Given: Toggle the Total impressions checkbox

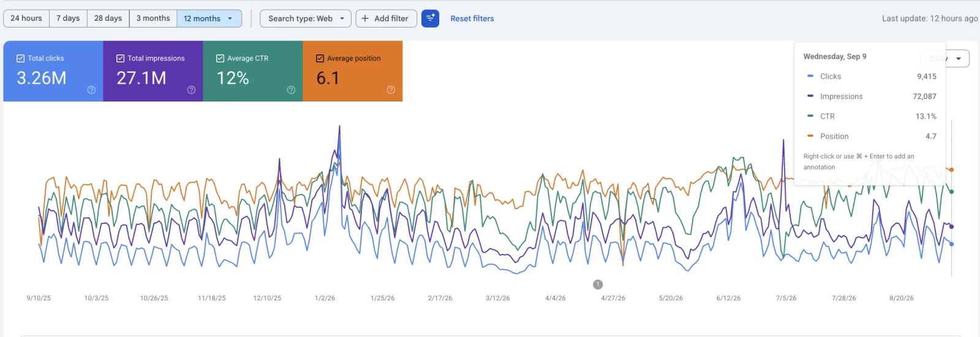Looking at the screenshot, I should (121, 58).
